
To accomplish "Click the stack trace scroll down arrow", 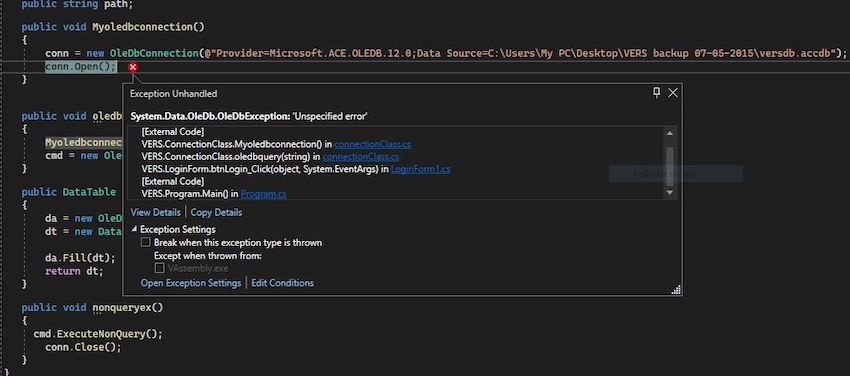I will (x=669, y=192).
